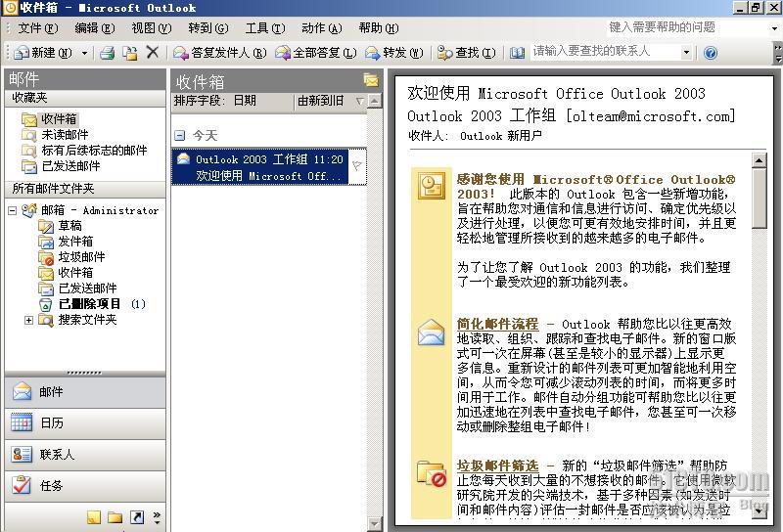Open the dropdown arrow beside 新建
This screenshot has height=532, width=783.
pos(84,53)
